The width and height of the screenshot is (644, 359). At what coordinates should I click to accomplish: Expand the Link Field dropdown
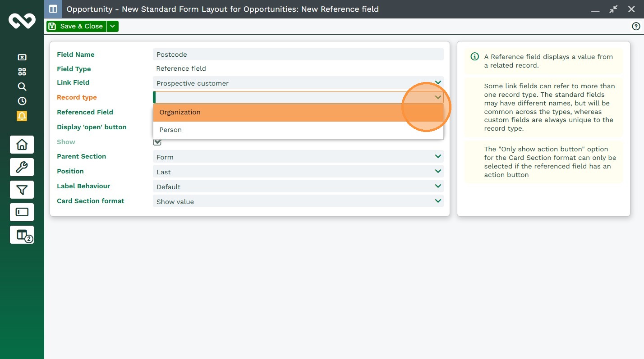[x=298, y=83]
